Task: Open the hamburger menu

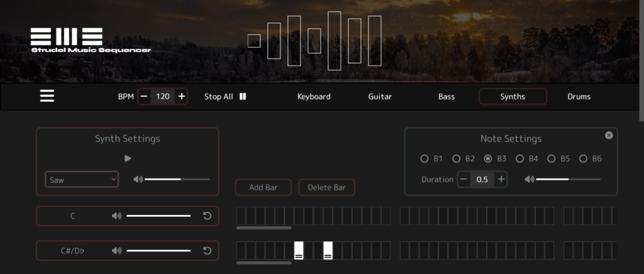Action: click(x=47, y=96)
